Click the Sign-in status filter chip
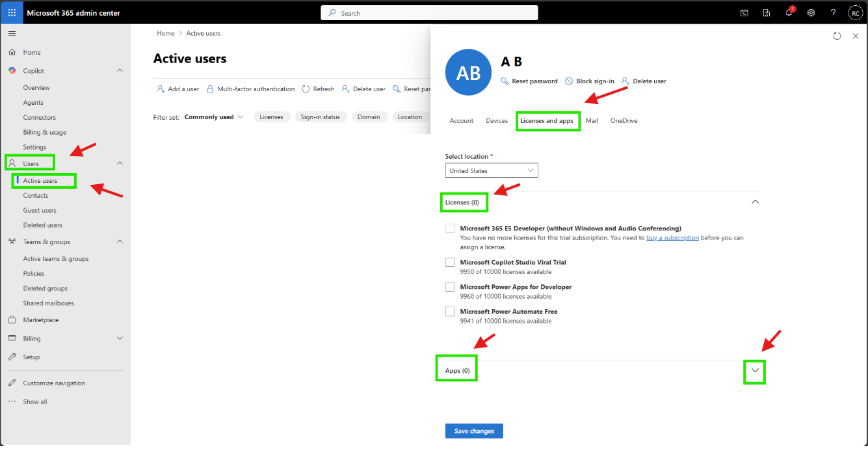Screen dimensions: 868x453 320,117
